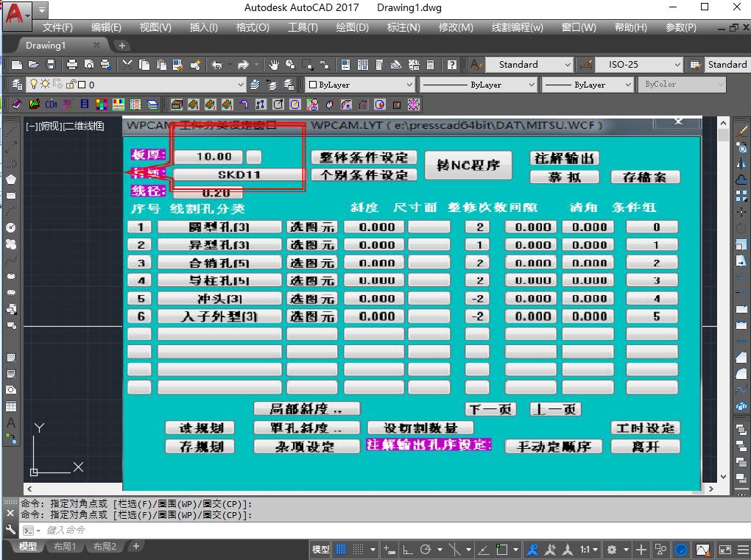Open the 绘图(D) menu
The image size is (751, 560).
coord(353,27)
